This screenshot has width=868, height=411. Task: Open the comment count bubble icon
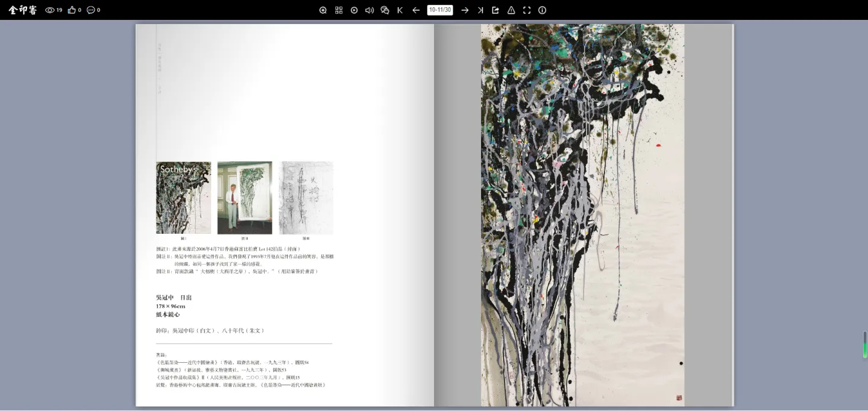pos(90,10)
